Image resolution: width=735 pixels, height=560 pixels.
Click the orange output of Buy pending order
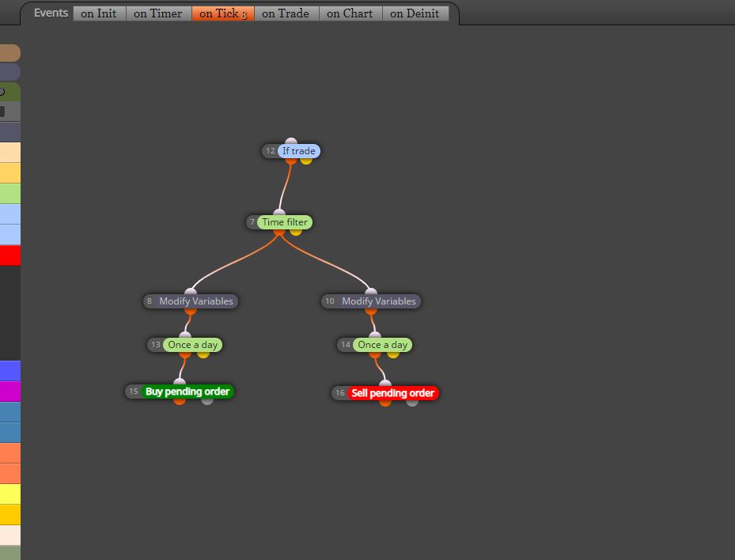pyautogui.click(x=180, y=402)
